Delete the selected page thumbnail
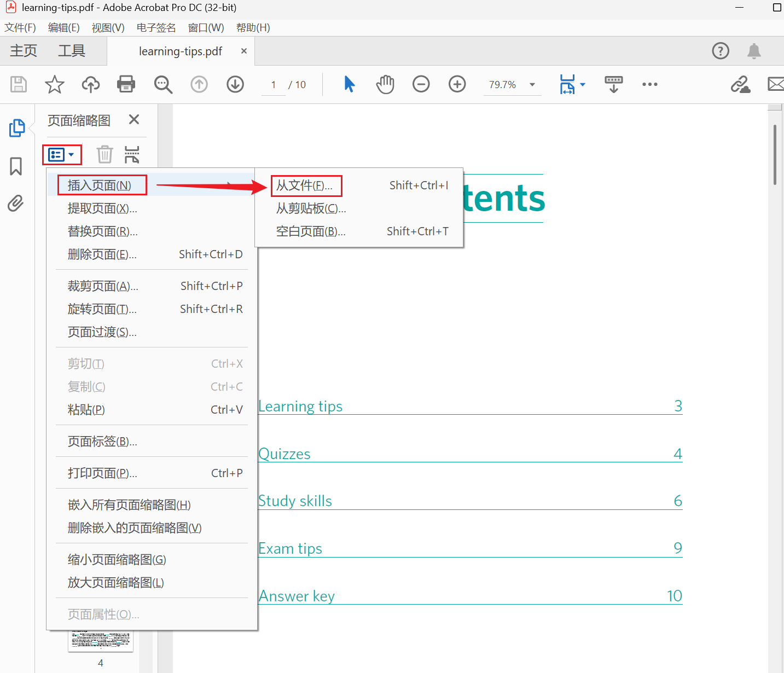This screenshot has height=673, width=784. coord(104,154)
